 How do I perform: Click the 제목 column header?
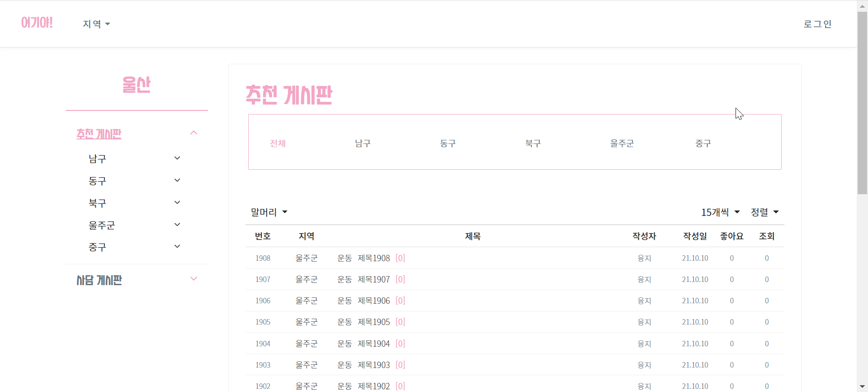click(473, 236)
